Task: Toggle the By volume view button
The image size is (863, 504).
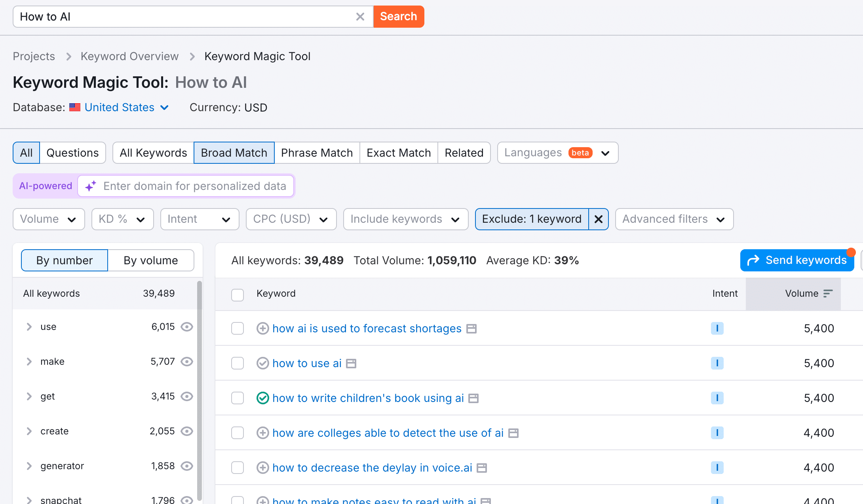Action: click(x=151, y=260)
